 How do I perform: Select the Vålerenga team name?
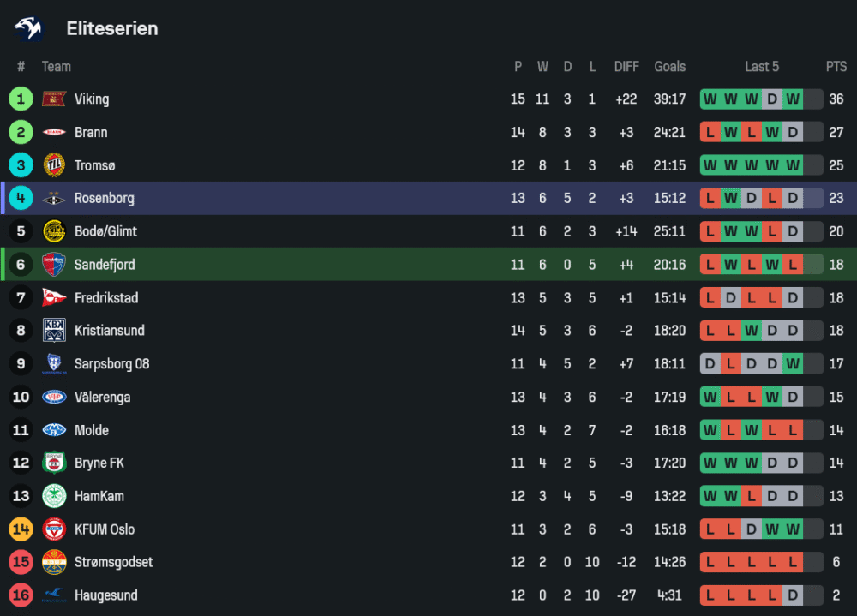[102, 398]
